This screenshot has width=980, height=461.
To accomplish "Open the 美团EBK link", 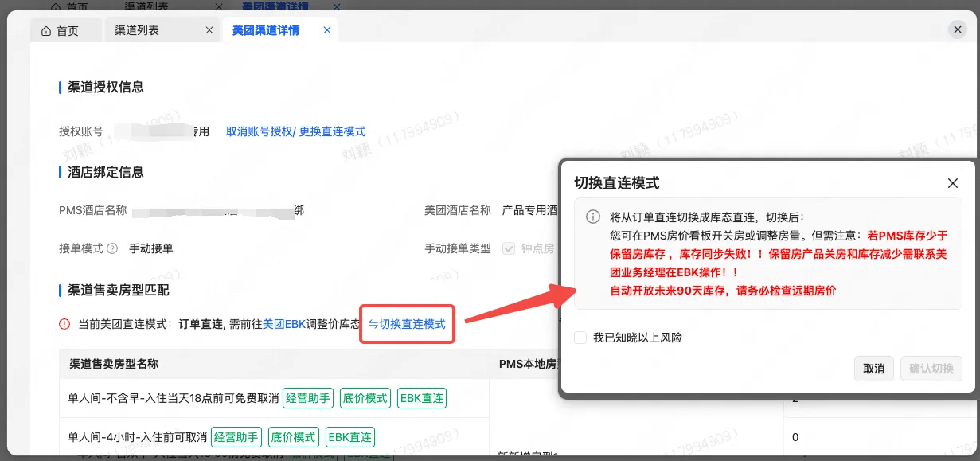I will (284, 324).
